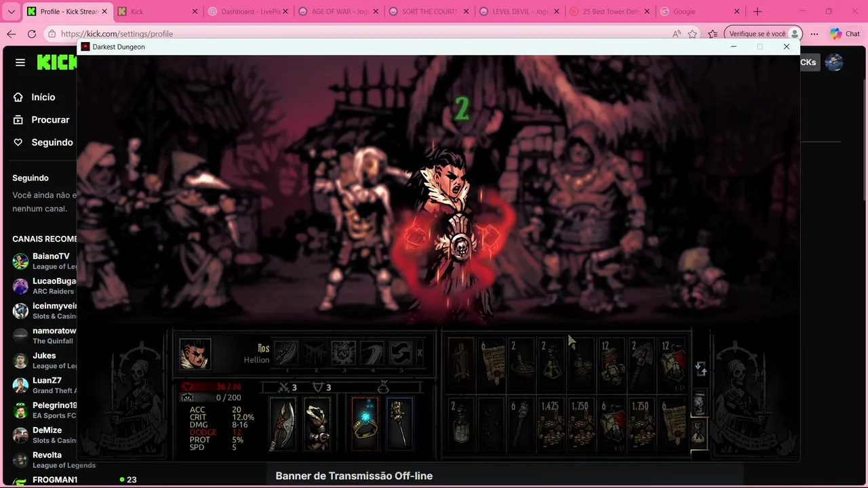Image resolution: width=868 pixels, height=488 pixels.
Task: Click the X pass-turn button
Action: 420,353
